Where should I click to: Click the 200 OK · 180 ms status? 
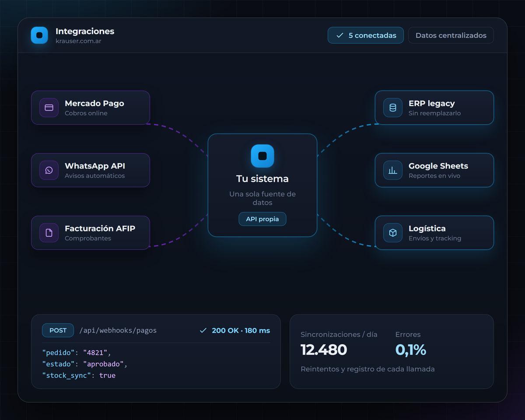[241, 330]
